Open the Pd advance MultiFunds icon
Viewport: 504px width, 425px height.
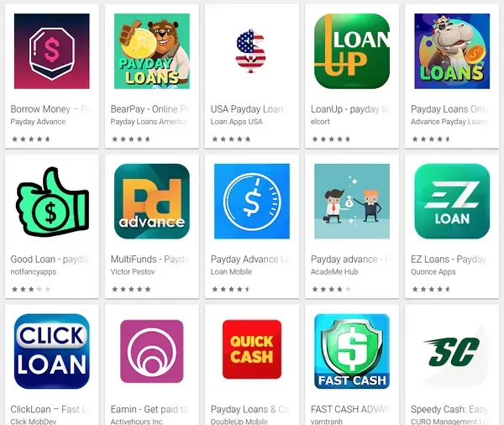[x=152, y=202]
